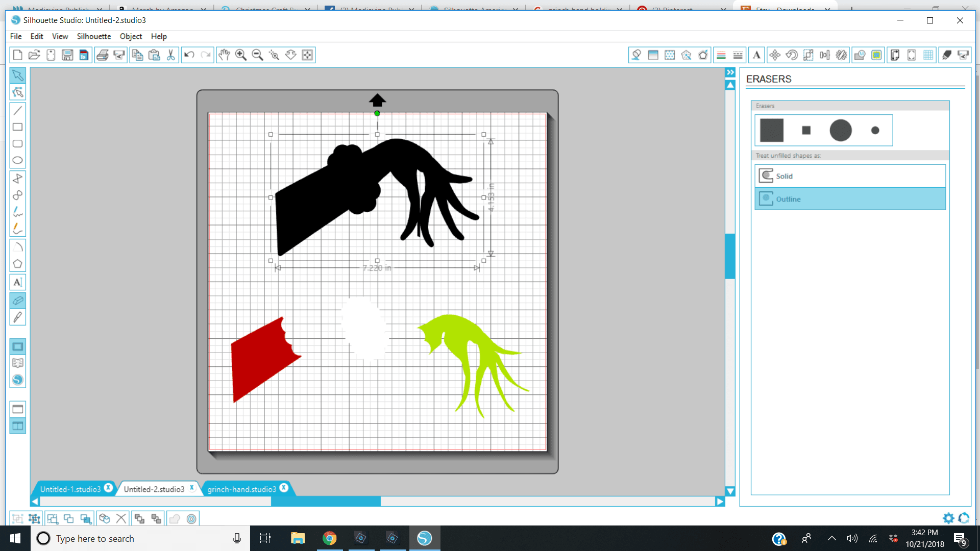Open the File menu
Screen dimensions: 980x551
point(16,36)
